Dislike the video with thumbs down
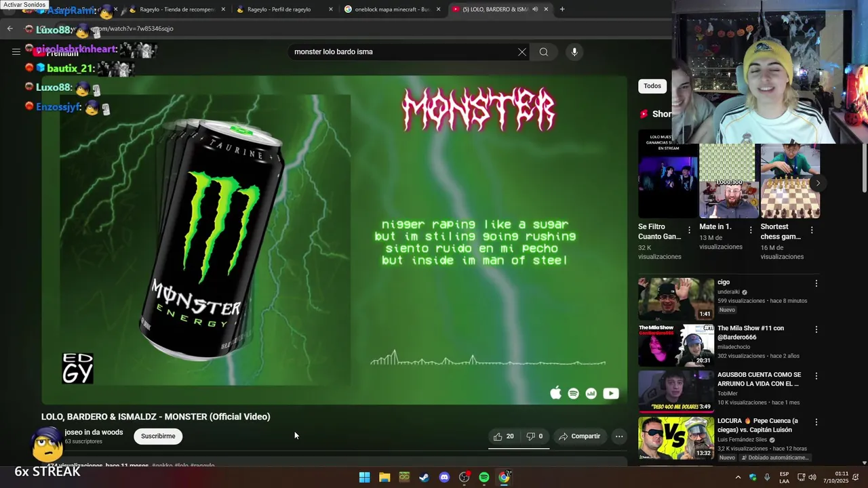Viewport: 868px width, 488px height. point(534,436)
